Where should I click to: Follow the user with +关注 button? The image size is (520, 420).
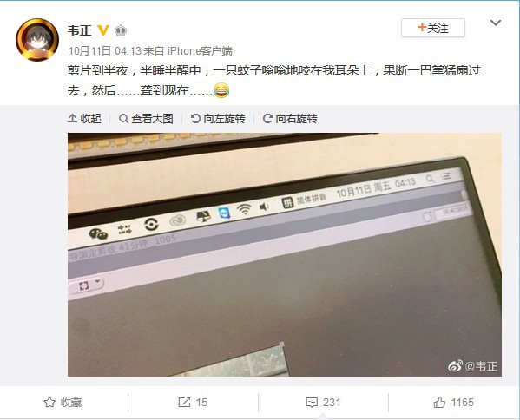(433, 28)
